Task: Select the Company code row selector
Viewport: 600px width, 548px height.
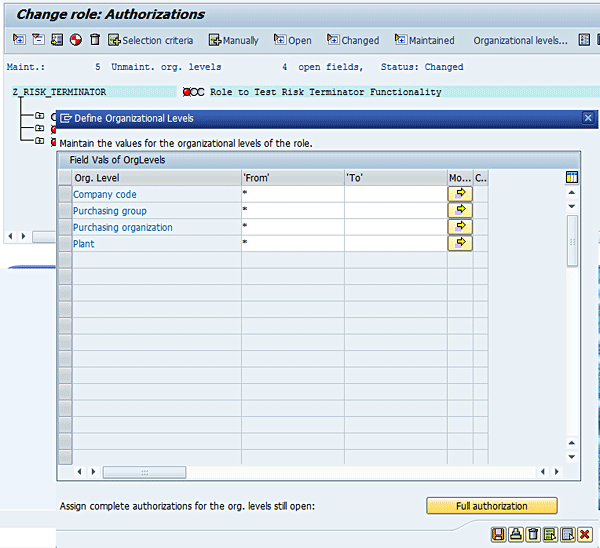Action: (65, 194)
